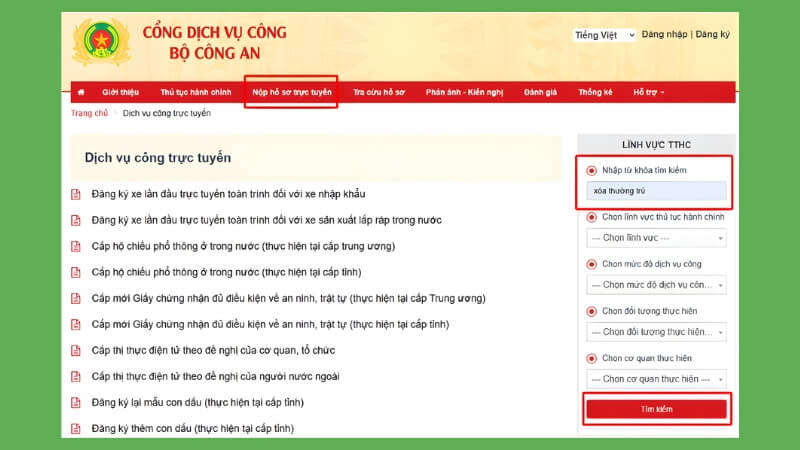Open Đăng ký thêm con dấu link
Image resolution: width=800 pixels, height=450 pixels.
(193, 429)
